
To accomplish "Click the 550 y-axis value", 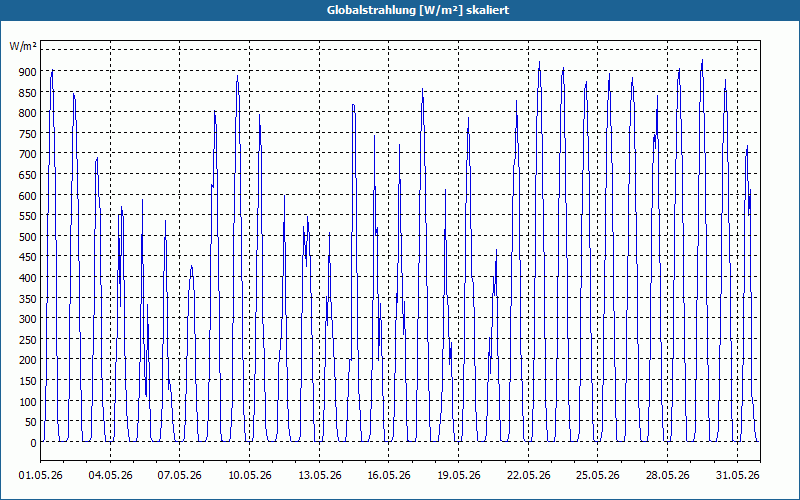I will click(x=27, y=216).
